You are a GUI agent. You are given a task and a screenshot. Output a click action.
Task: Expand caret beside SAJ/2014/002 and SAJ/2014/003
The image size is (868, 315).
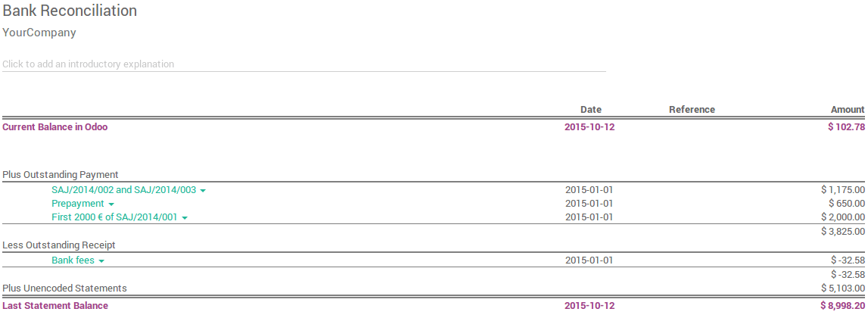203,190
